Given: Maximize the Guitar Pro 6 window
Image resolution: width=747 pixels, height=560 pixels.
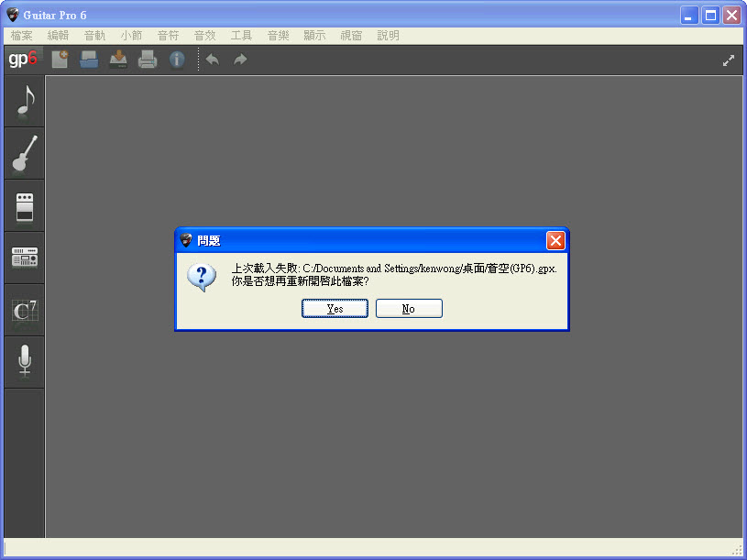Looking at the screenshot, I should point(710,16).
